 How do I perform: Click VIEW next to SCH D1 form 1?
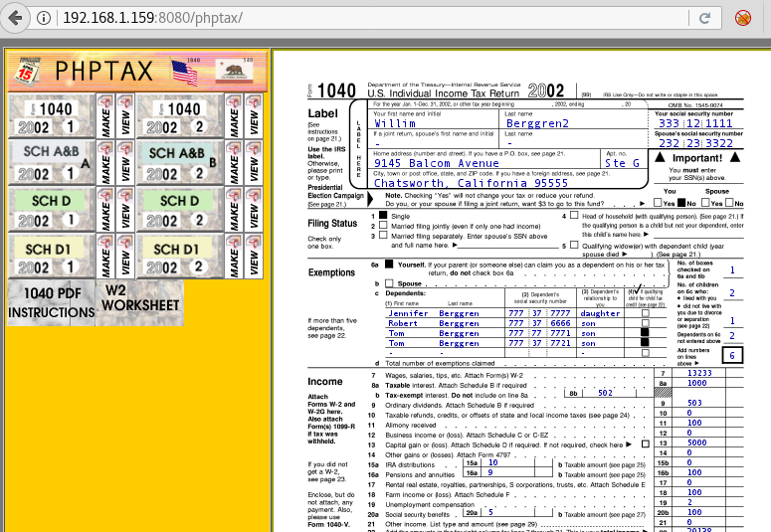(x=125, y=257)
